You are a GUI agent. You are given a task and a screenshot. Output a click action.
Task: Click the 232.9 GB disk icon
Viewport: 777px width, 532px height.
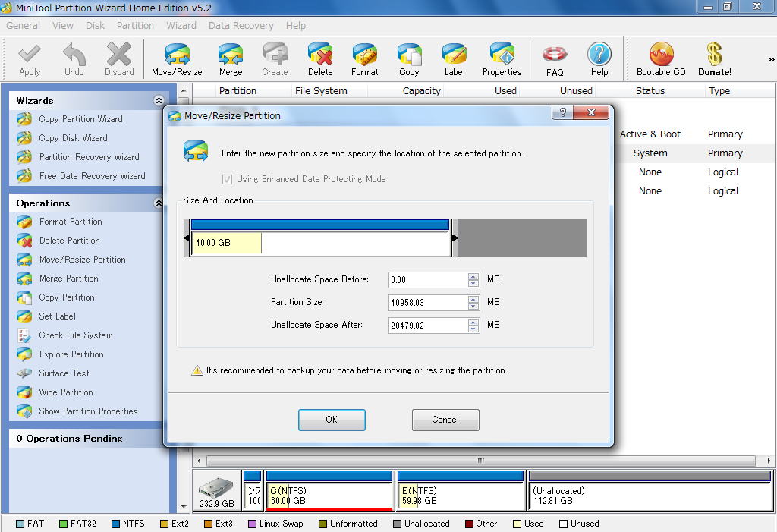click(x=216, y=491)
